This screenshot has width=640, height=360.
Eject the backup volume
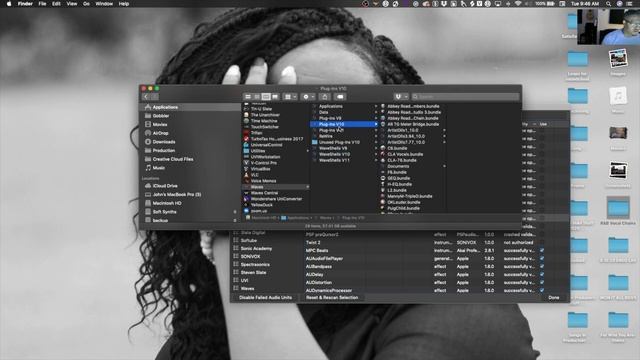[235, 220]
